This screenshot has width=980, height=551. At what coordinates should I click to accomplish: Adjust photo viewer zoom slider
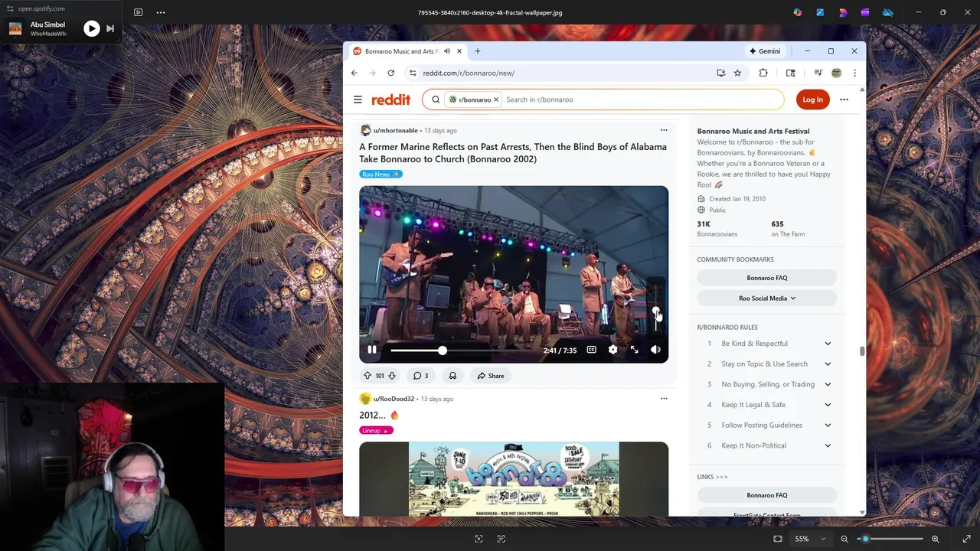tap(890, 539)
